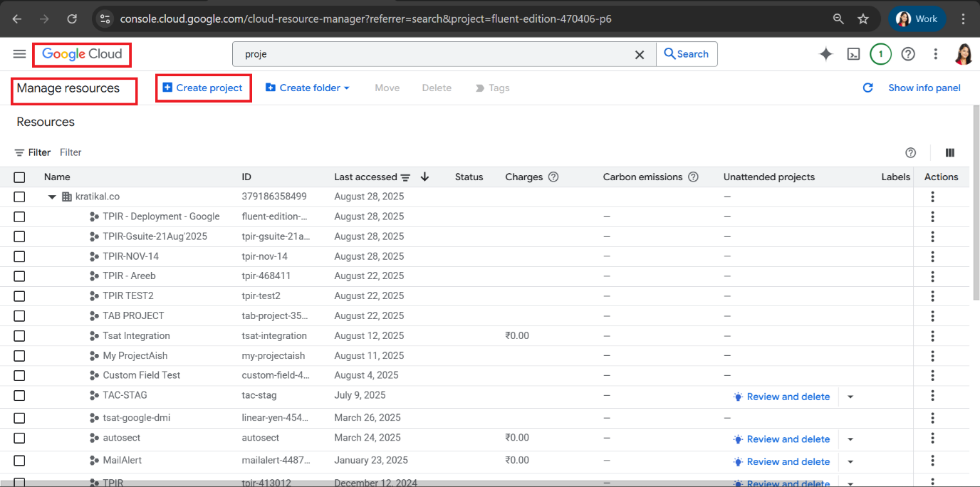
Task: Open actions menu for Tsat Integration row
Action: click(932, 336)
